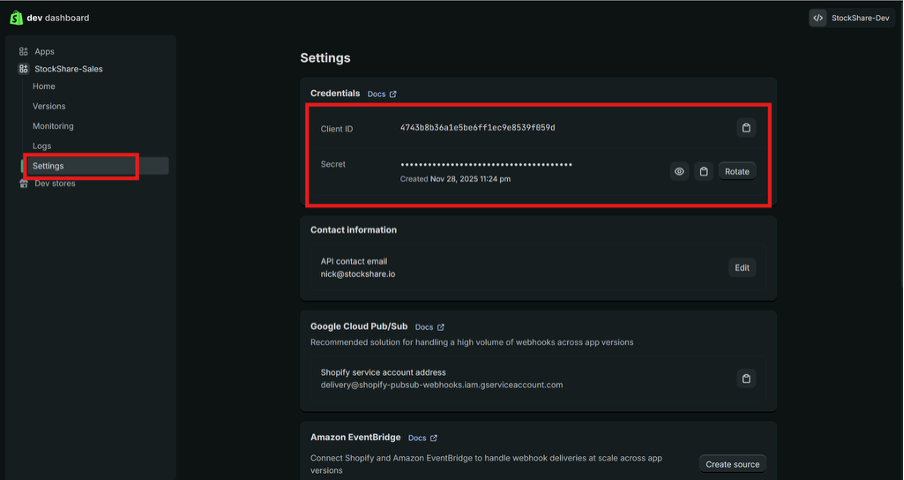The width and height of the screenshot is (904, 480).
Task: Click external link icon beside Pub/Sub Docs
Action: 440,327
